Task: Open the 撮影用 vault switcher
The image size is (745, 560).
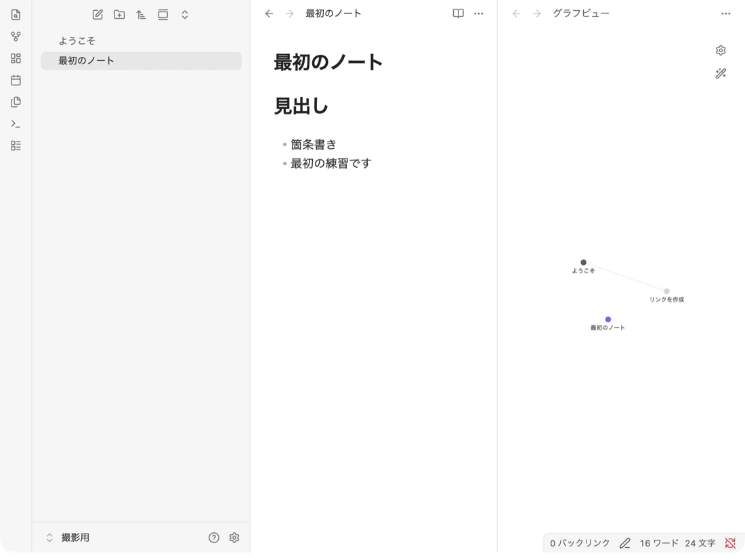Action: click(68, 538)
